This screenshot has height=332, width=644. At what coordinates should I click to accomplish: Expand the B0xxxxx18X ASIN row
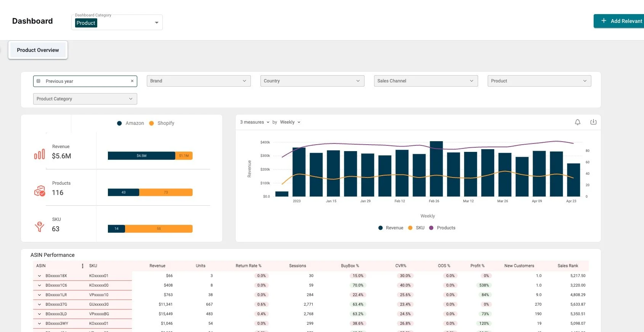click(39, 276)
